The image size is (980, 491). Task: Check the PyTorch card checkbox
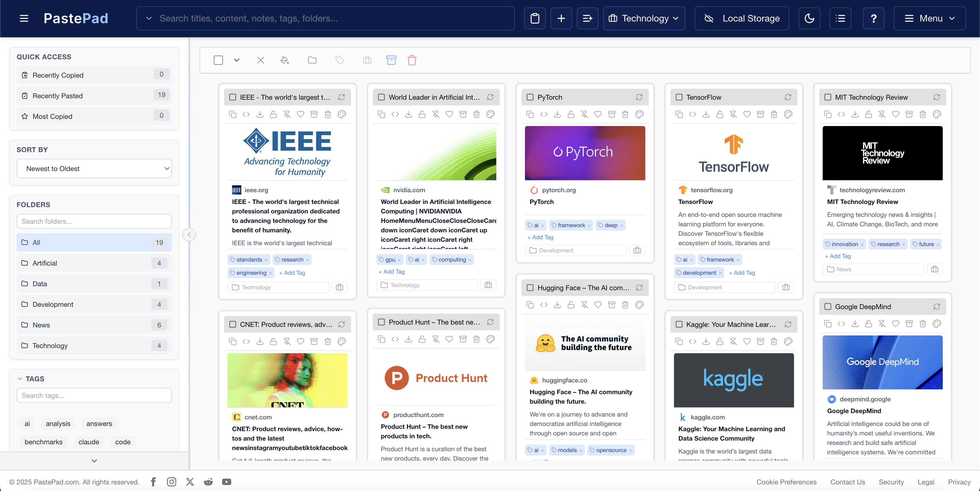(x=530, y=97)
